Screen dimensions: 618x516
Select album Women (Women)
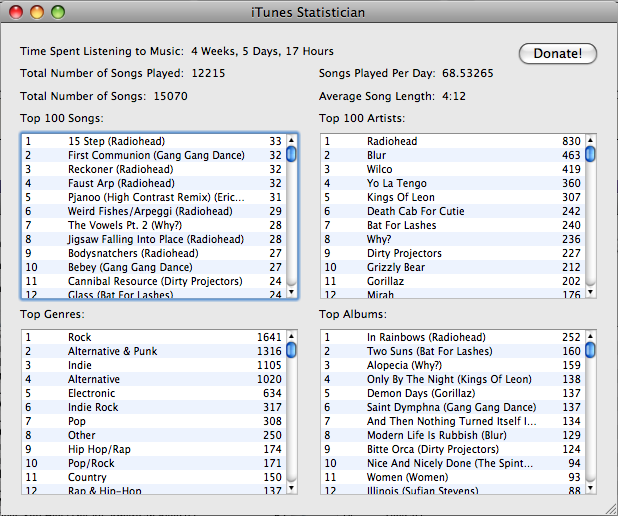pos(453,477)
